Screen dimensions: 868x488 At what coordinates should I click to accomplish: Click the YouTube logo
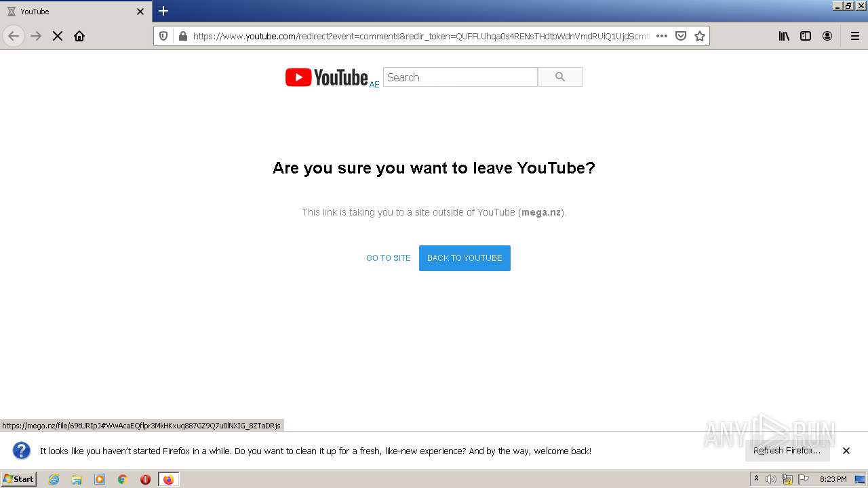click(326, 77)
